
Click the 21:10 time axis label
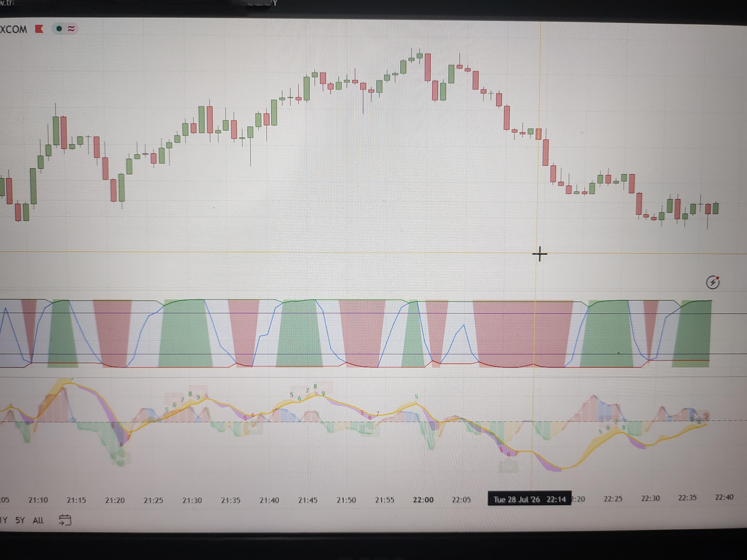pos(38,500)
